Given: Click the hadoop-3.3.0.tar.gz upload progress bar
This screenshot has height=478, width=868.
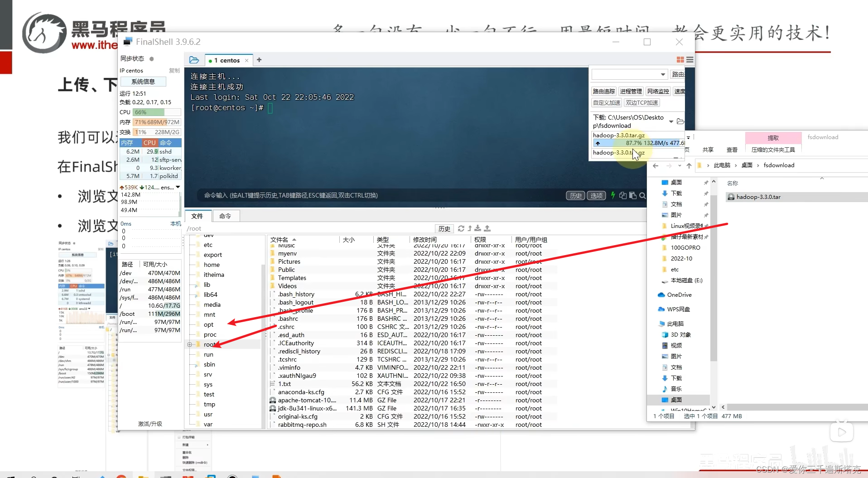Looking at the screenshot, I should [638, 143].
